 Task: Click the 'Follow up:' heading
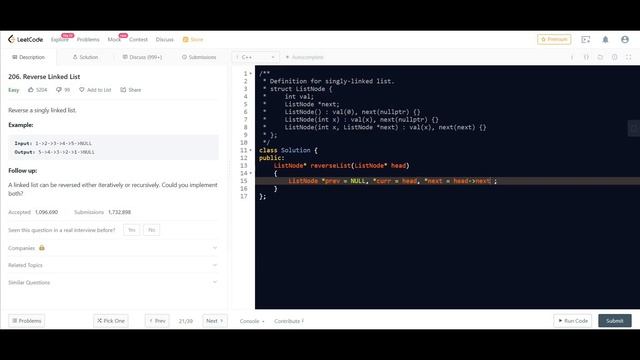(x=22, y=171)
